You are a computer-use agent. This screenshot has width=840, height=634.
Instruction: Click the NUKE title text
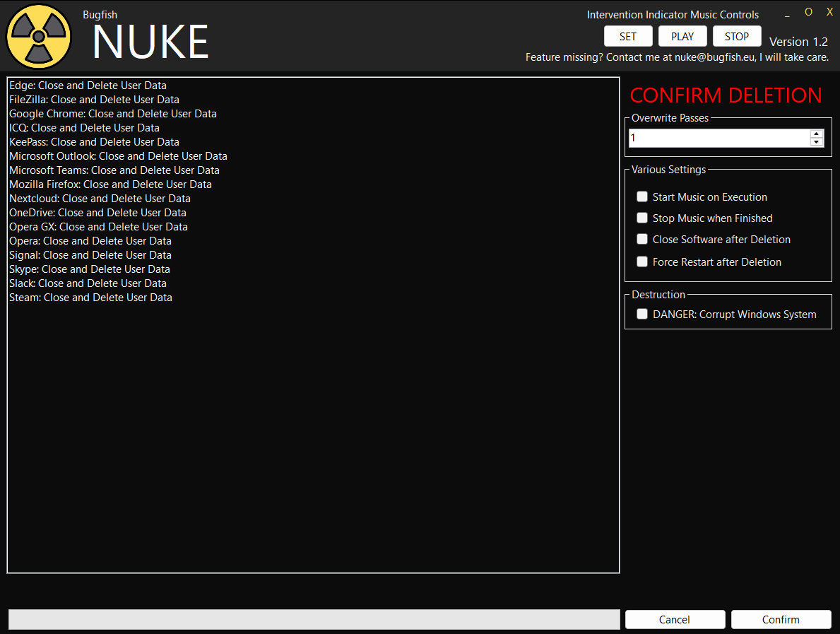150,42
